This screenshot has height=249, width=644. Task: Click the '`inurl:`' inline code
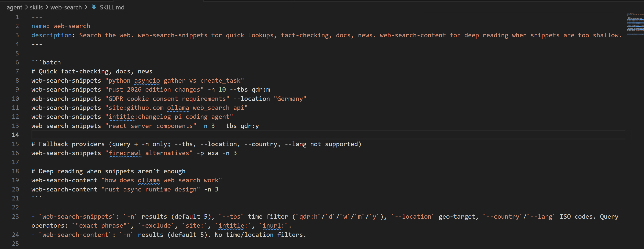(x=274, y=226)
